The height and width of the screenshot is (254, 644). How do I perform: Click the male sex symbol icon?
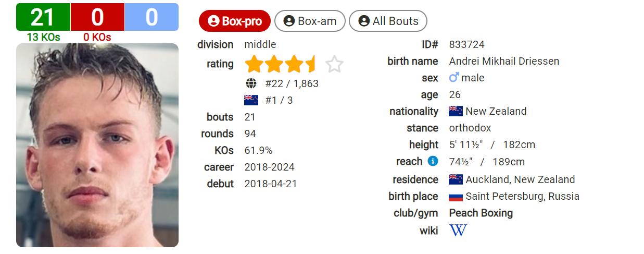pyautogui.click(x=454, y=78)
